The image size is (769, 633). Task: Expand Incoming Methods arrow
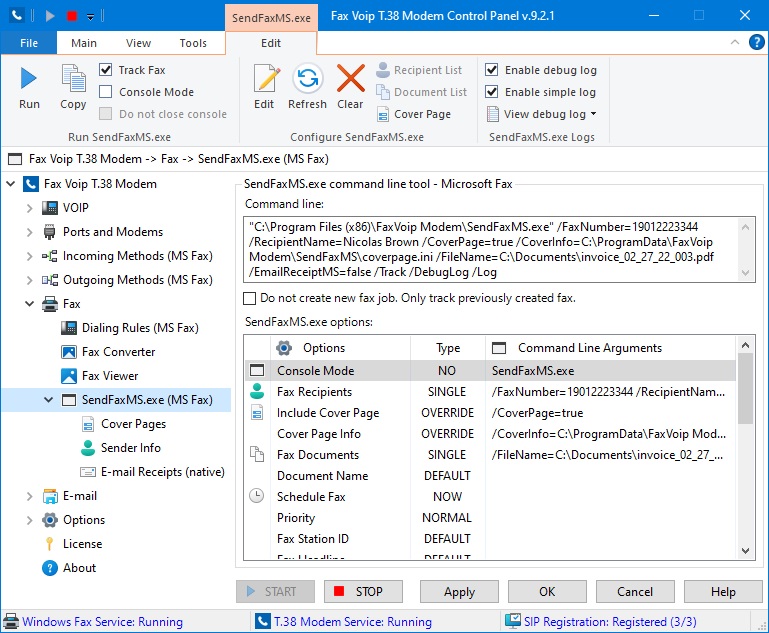tap(29, 256)
